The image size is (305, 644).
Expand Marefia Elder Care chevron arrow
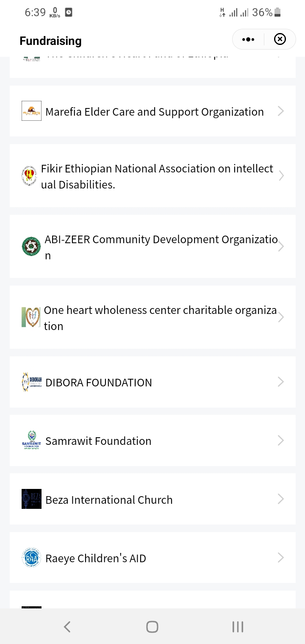pos(280,111)
